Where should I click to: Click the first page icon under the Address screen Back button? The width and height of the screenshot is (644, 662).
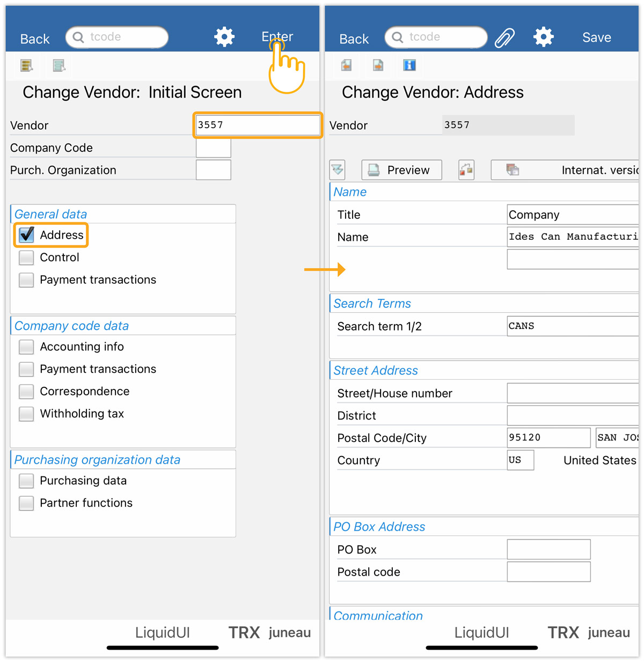point(347,65)
